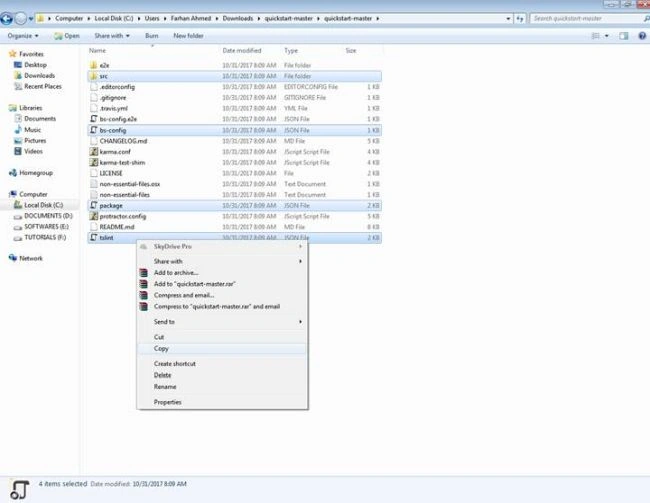
Task: Click Downloads in the address breadcrumb
Action: tap(238, 19)
